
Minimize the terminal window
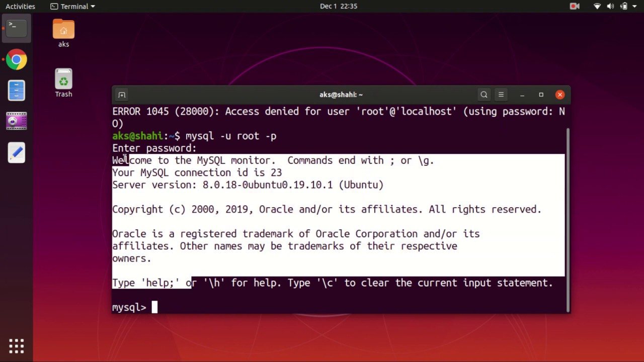click(x=522, y=95)
